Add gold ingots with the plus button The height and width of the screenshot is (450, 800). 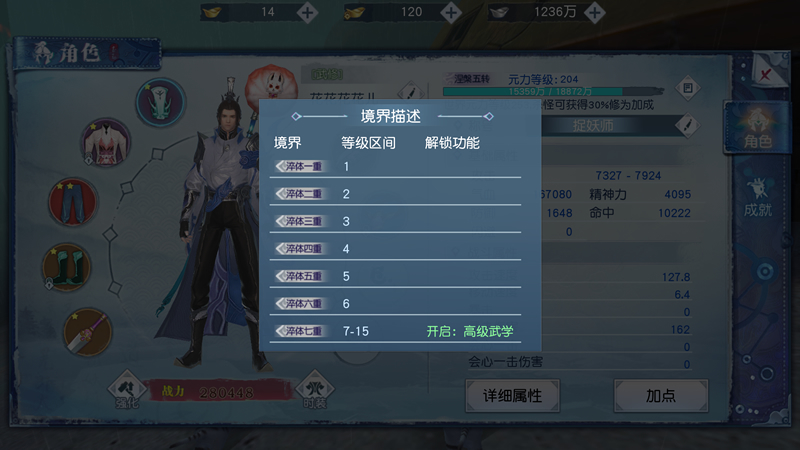pos(307,13)
